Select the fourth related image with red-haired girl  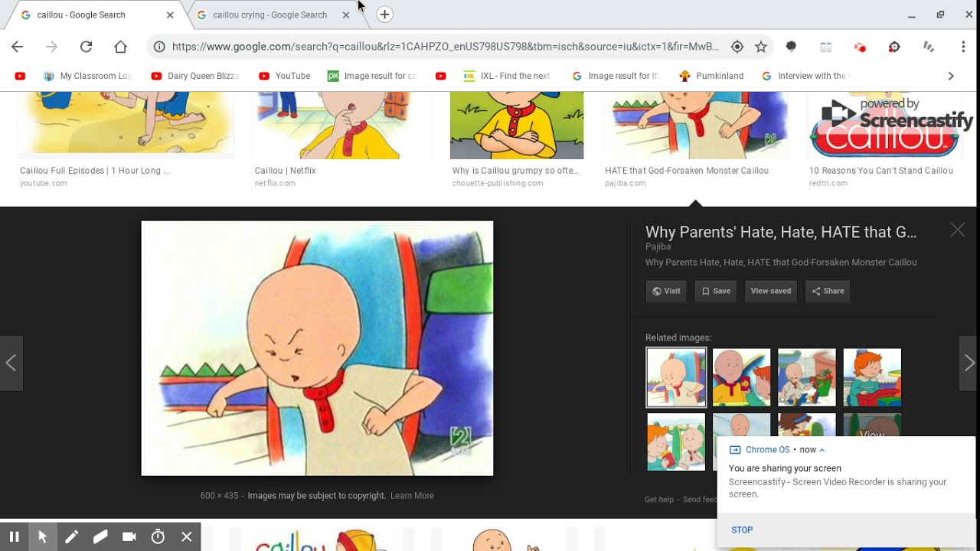[872, 377]
